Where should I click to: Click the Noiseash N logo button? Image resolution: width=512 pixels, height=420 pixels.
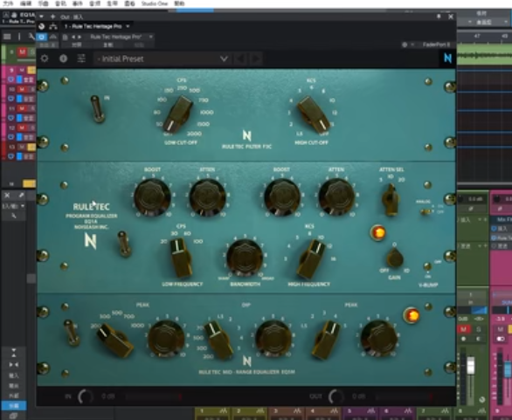(447, 59)
